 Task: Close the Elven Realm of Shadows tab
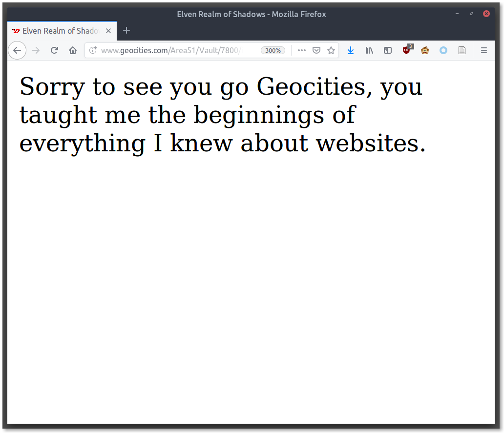(108, 31)
